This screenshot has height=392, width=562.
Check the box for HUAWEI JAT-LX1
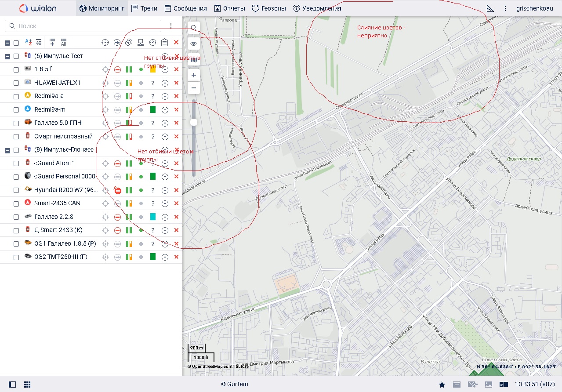click(16, 83)
